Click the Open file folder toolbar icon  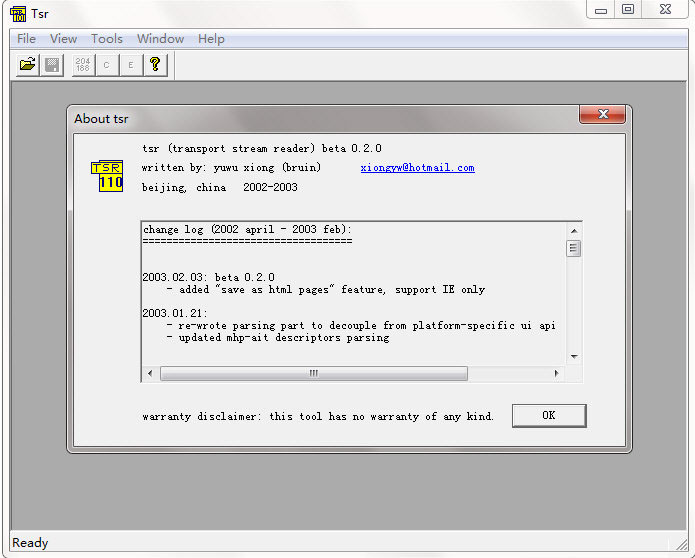click(27, 65)
